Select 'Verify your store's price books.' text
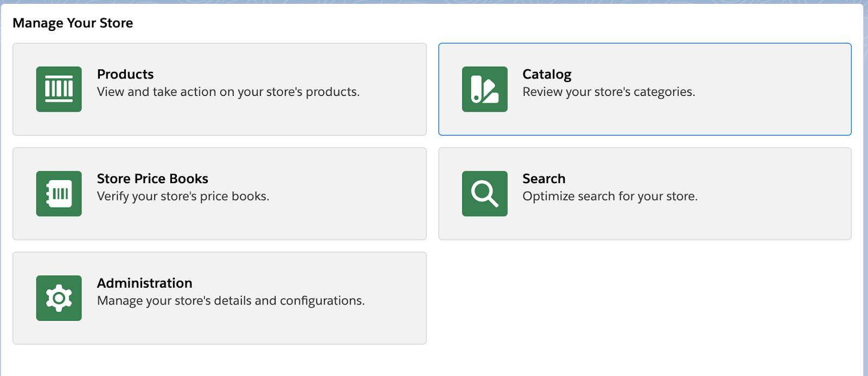This screenshot has width=868, height=376. pyautogui.click(x=183, y=197)
